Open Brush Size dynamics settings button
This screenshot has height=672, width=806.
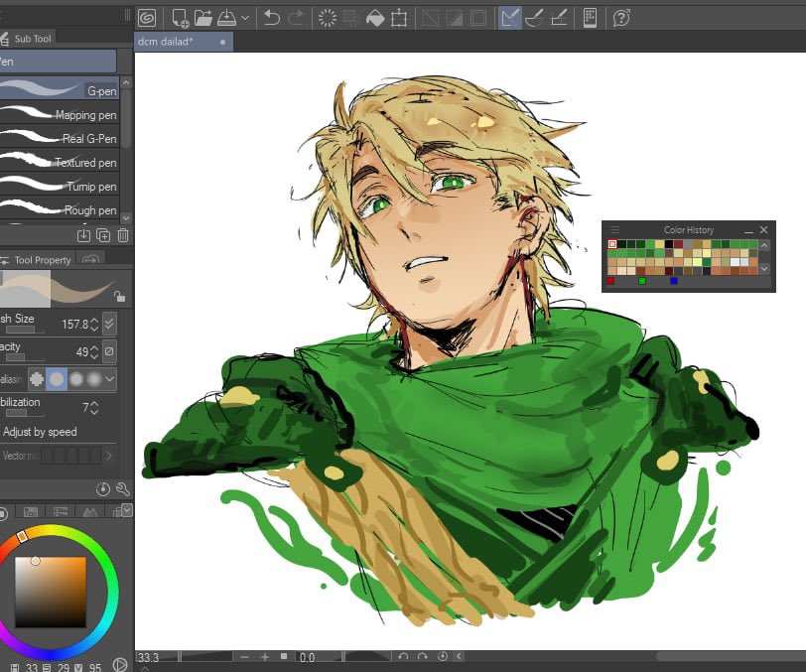tap(109, 324)
